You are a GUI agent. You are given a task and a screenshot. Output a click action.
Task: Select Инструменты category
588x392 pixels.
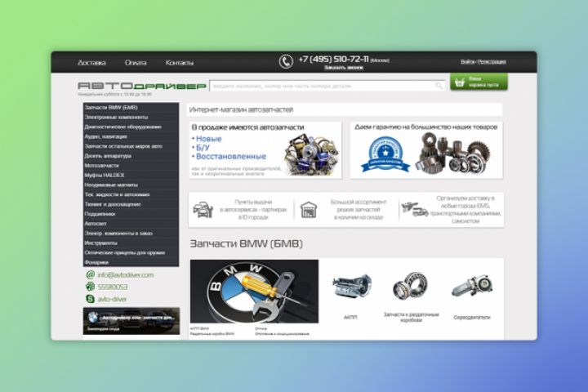click(x=131, y=243)
